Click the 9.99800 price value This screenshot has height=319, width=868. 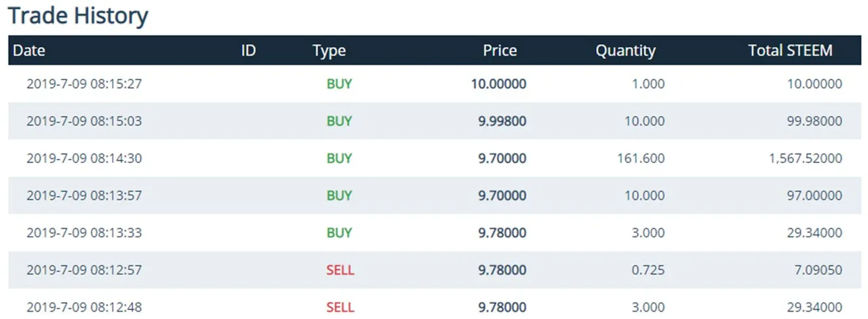click(502, 121)
